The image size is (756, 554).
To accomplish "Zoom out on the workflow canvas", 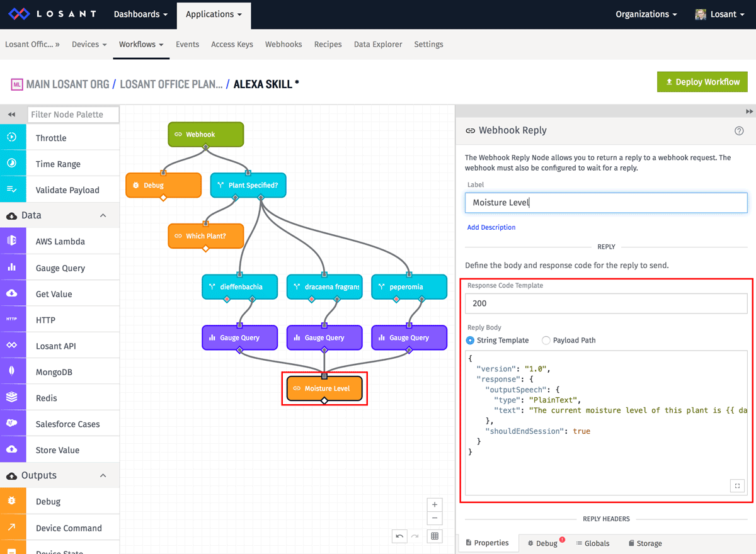I will (x=434, y=519).
